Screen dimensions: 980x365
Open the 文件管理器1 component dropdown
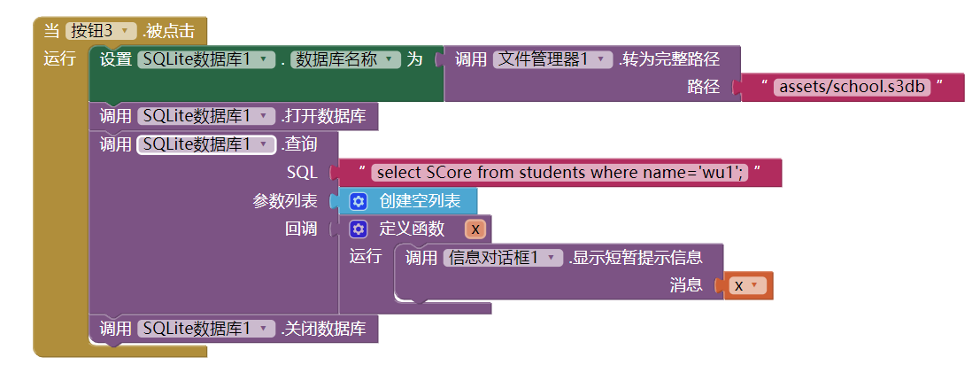point(553,59)
